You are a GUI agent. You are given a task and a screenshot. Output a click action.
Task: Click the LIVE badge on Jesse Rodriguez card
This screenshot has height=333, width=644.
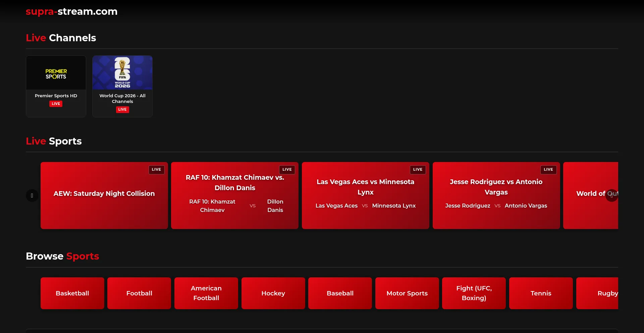pyautogui.click(x=548, y=170)
